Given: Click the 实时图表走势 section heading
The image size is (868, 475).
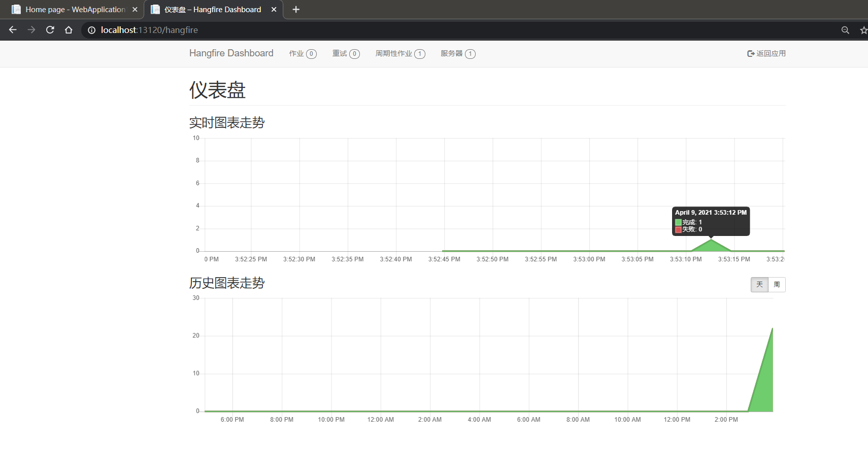Looking at the screenshot, I should [227, 123].
